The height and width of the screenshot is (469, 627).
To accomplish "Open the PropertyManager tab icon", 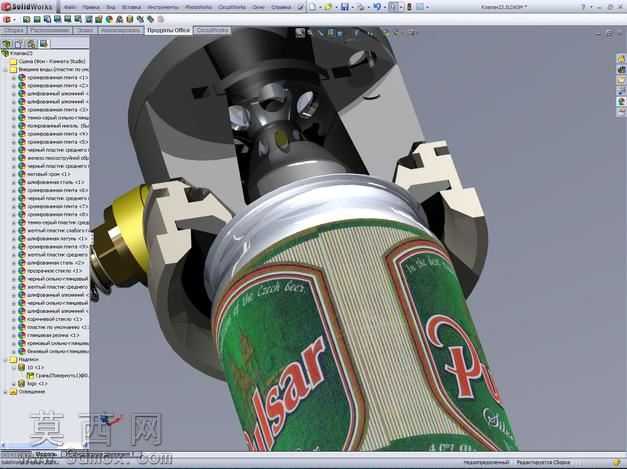I will (18, 44).
